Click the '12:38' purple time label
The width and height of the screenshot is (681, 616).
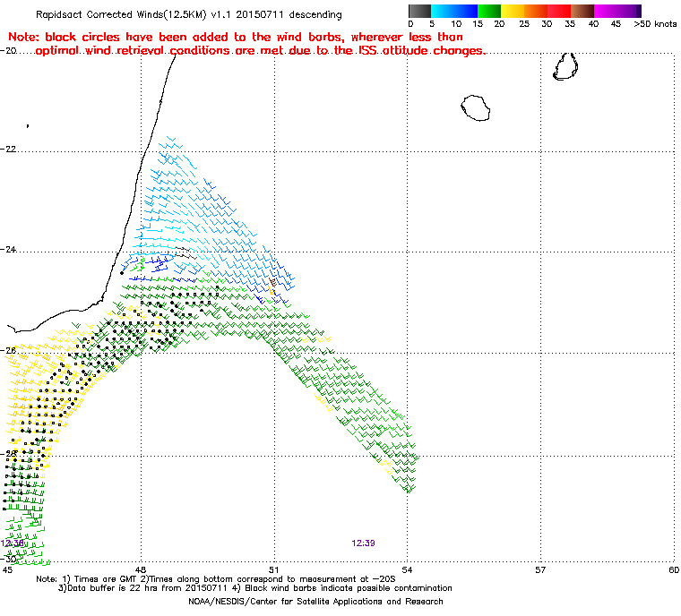[x=13, y=543]
